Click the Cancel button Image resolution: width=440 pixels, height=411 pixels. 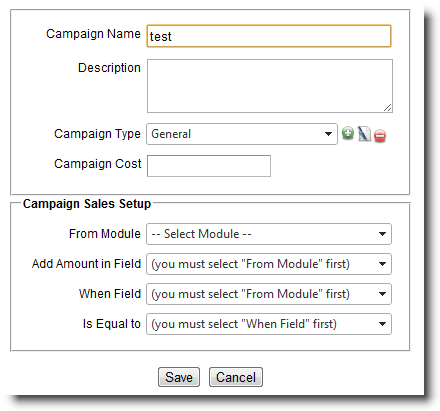(236, 377)
